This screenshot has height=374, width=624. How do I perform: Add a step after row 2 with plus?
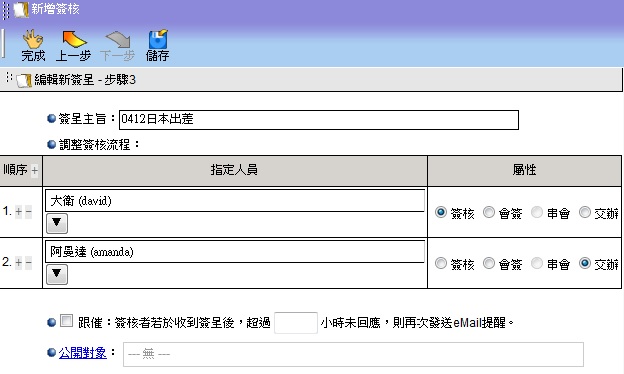tap(18, 263)
